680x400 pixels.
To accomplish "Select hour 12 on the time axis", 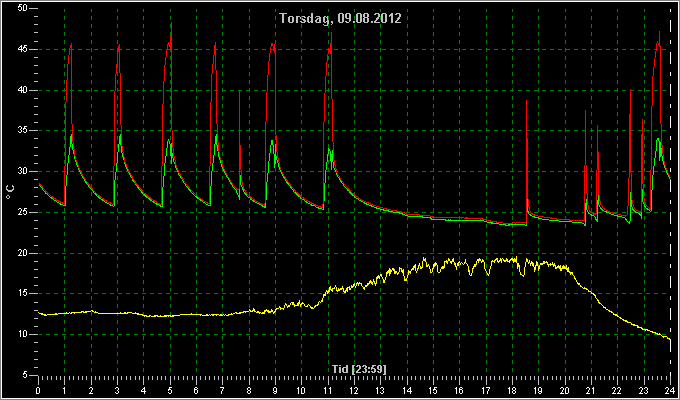I will [354, 390].
